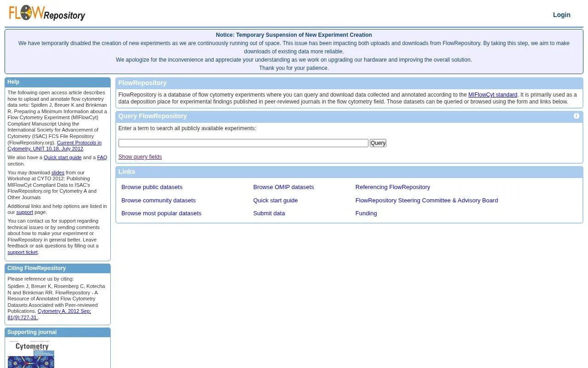This screenshot has height=368, width=588.
Task: Browse community datasets
Action: coord(158,201)
